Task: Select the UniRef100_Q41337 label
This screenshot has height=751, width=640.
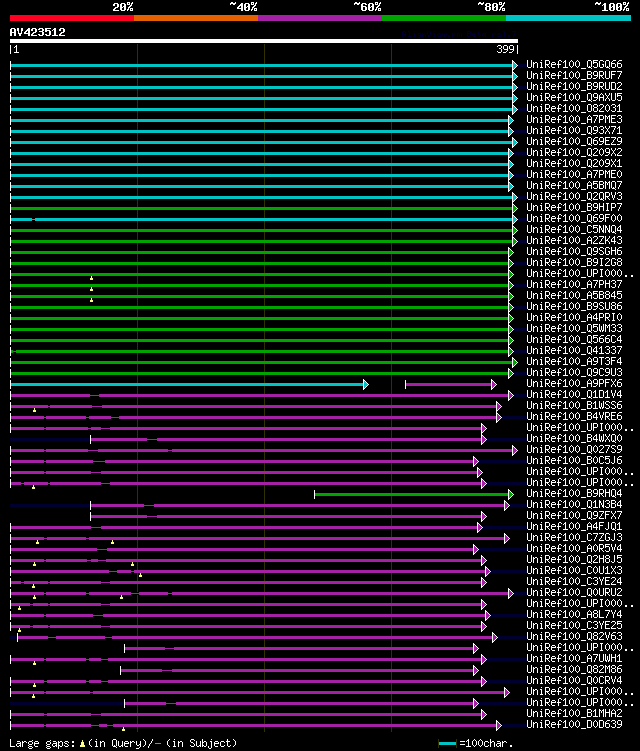Action: tap(574, 350)
